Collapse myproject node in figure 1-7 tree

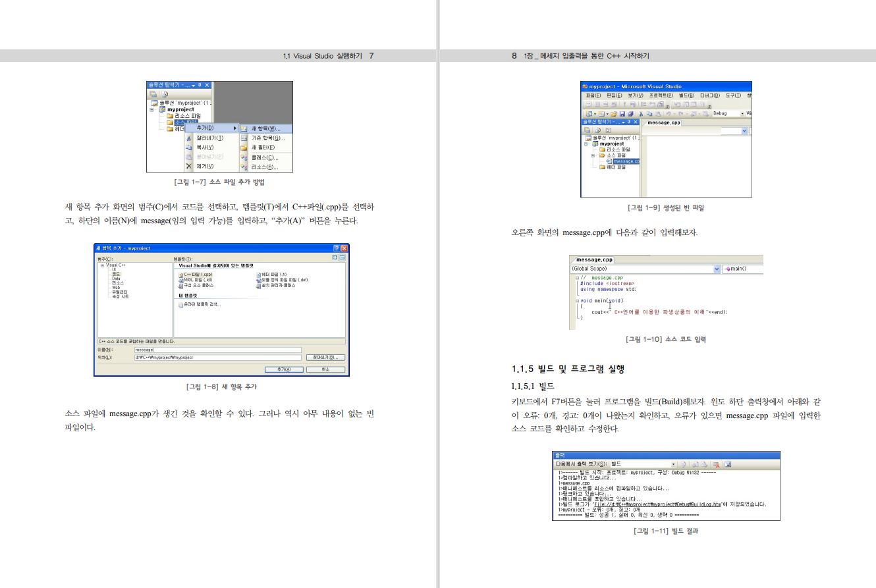pos(151,109)
